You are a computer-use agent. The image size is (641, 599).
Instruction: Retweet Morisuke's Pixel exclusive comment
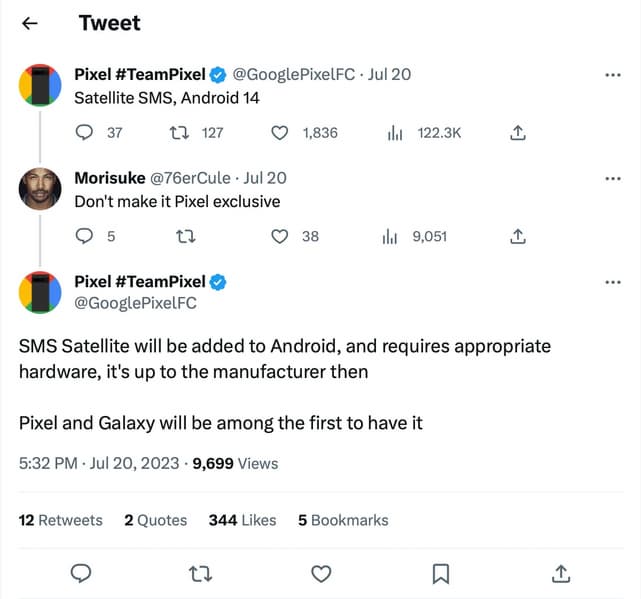[x=183, y=237]
